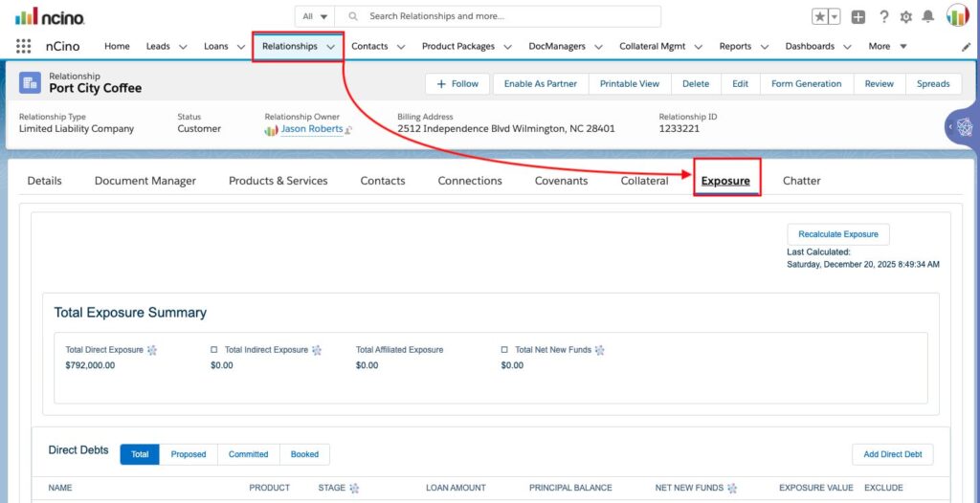
Task: Switch to the Collateral tab
Action: coord(644,181)
